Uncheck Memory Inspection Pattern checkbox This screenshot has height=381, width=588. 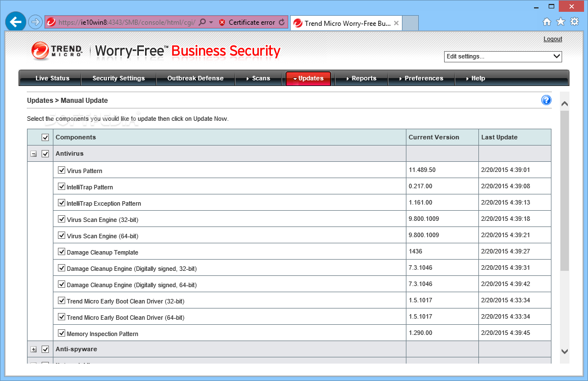tap(61, 333)
